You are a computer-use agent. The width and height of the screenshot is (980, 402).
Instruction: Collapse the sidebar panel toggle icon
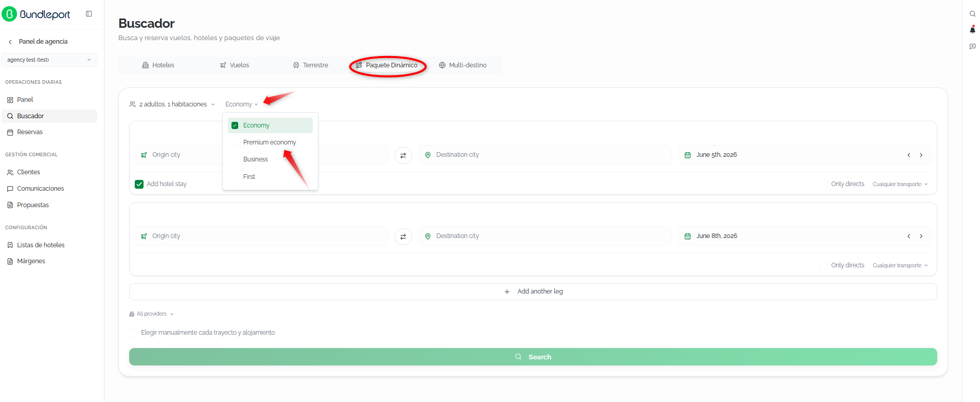89,14
